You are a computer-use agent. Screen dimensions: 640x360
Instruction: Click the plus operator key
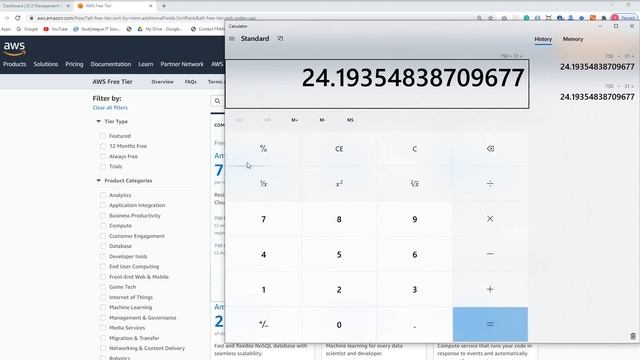pyautogui.click(x=490, y=289)
